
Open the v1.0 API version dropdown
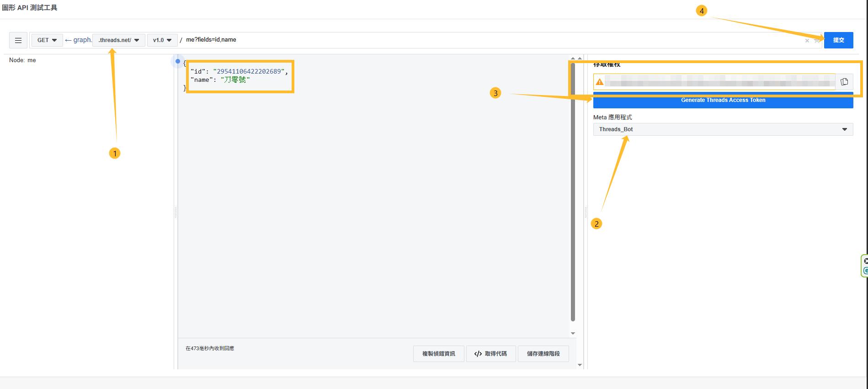[x=162, y=40]
